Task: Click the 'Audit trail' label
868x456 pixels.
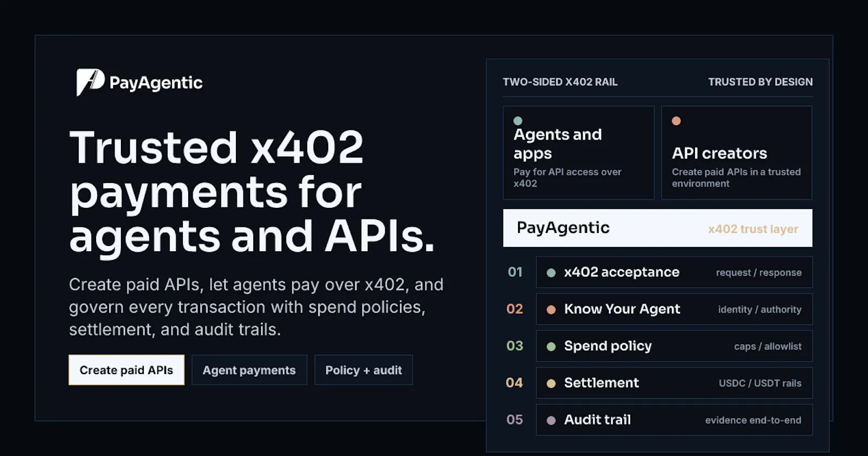Action: pos(598,420)
